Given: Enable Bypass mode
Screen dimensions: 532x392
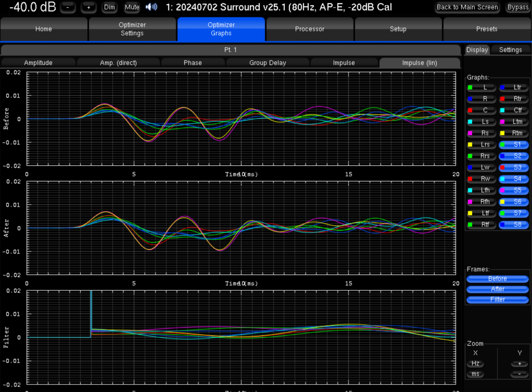Looking at the screenshot, I should click(518, 7).
